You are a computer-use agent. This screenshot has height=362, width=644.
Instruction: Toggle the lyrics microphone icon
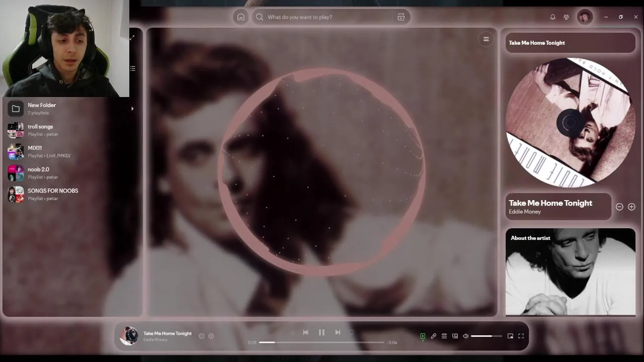point(433,336)
